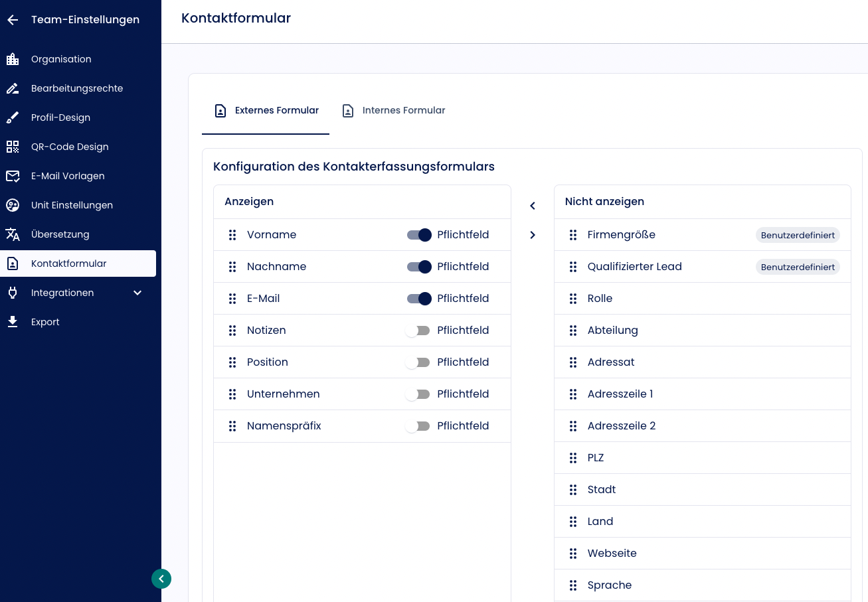Screen dimensions: 868x602
Task: Click drag handle of E-Mail row
Action: tap(232, 299)
